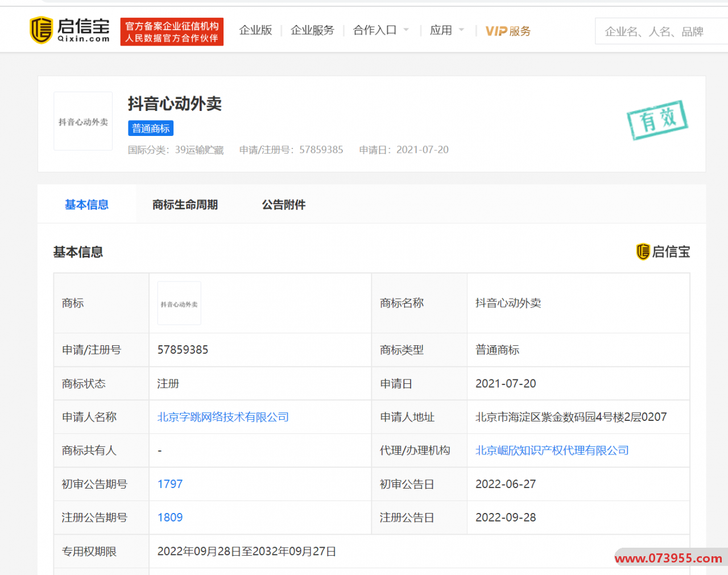
Task: Select the header 申请/注册号: 57859385 text
Action: click(x=291, y=150)
